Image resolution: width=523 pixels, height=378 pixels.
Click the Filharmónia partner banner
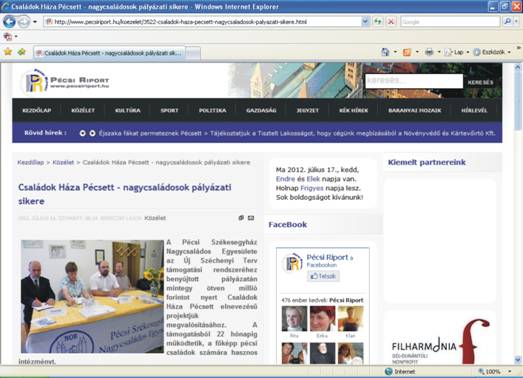(x=440, y=341)
